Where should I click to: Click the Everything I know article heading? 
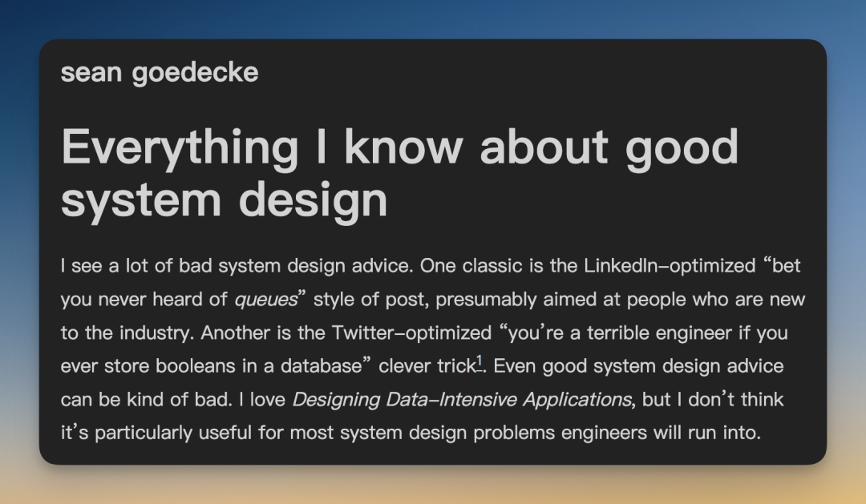point(399,171)
